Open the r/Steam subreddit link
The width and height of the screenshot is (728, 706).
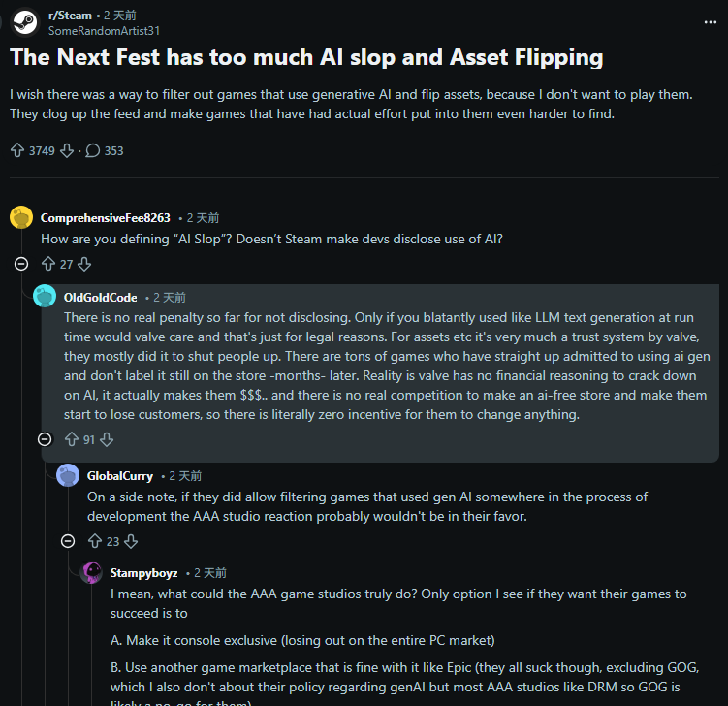coord(70,16)
